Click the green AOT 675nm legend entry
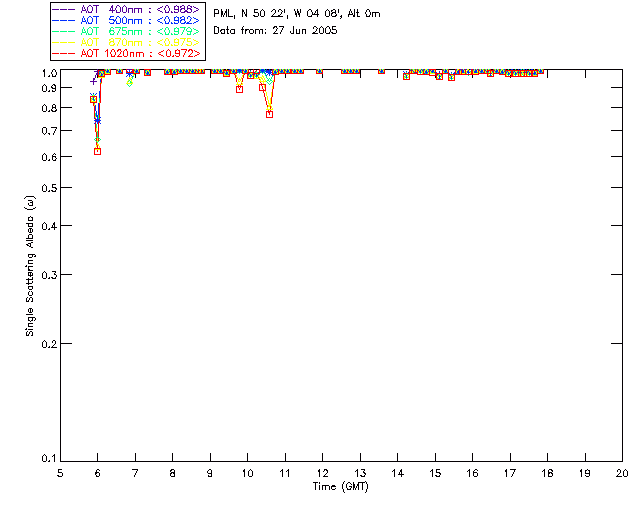Screen dimensions: 640x512 click(x=126, y=31)
